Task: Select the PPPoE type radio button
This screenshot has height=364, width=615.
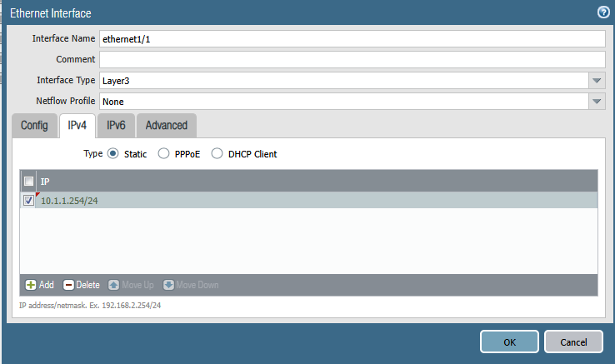Action: [163, 153]
